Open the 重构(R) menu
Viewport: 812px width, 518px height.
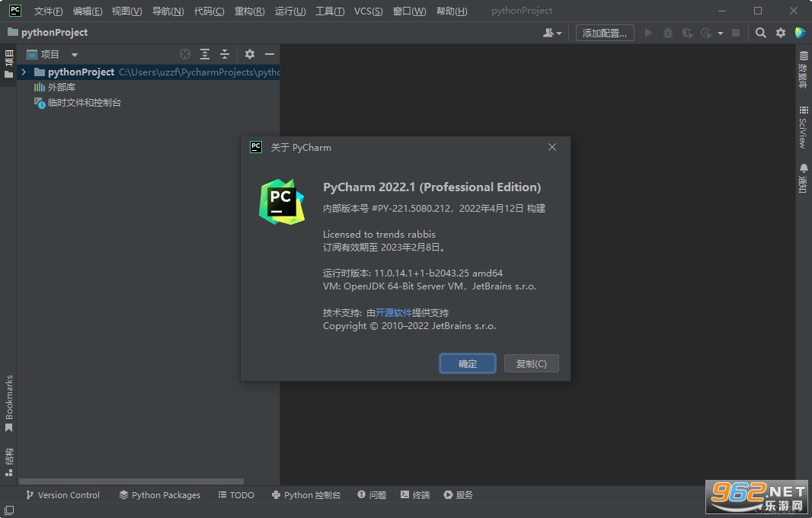point(250,11)
